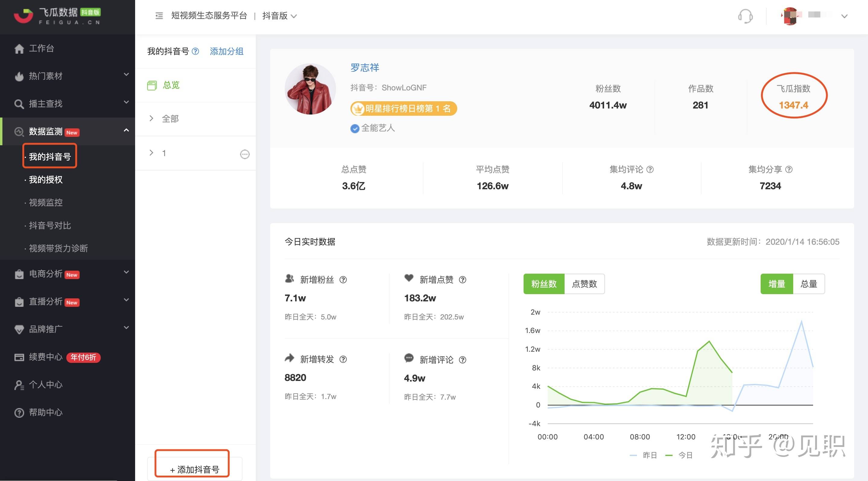
Task: Click help icon next to 新增粉丝
Action: [x=343, y=280]
